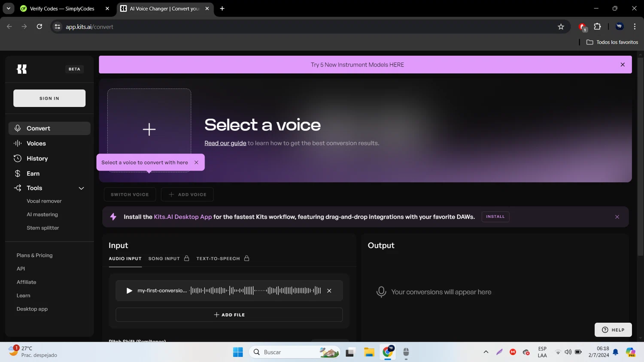Open the Affiliate link
Image resolution: width=644 pixels, height=362 pixels.
pyautogui.click(x=26, y=282)
